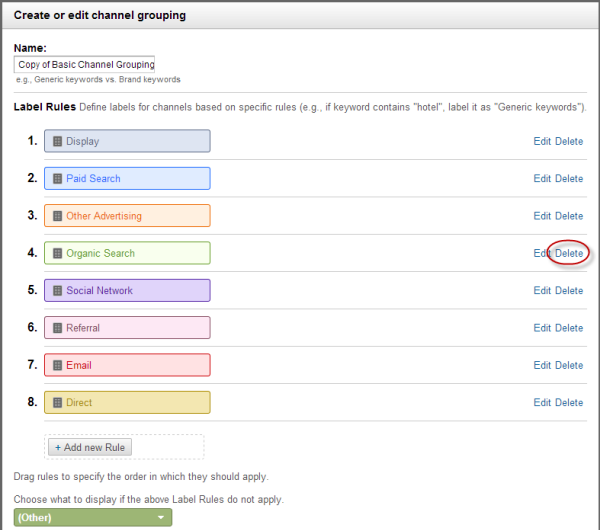
Task: Delete the Organic Search rule
Action: pyautogui.click(x=569, y=253)
